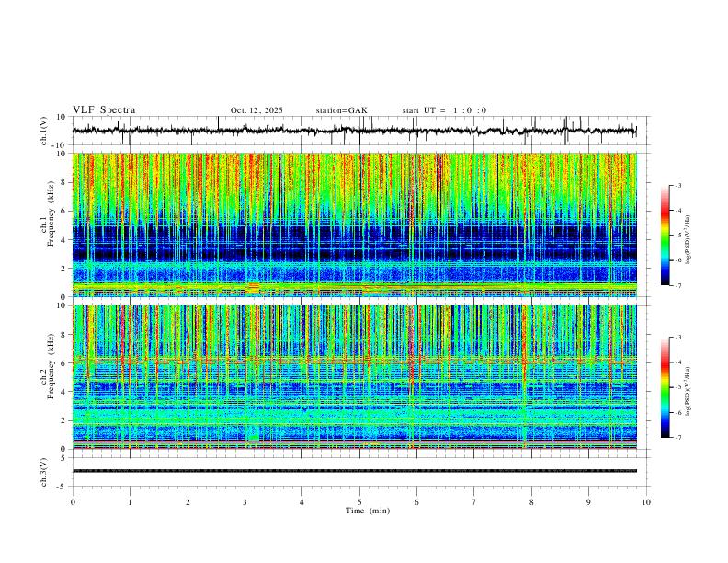Screen dimensions: 728x563
Task: Click the ch.1 PSD color scale bar
Action: coord(665,236)
